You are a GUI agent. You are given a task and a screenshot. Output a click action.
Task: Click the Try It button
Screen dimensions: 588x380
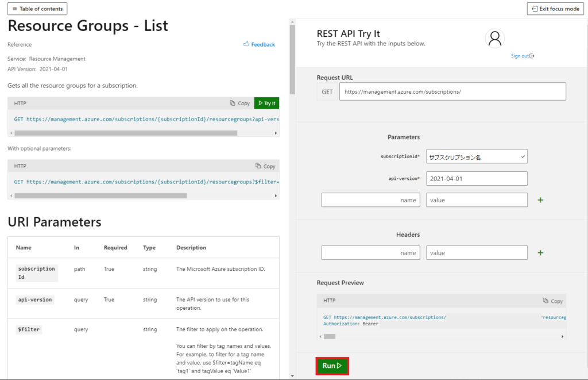(x=266, y=103)
